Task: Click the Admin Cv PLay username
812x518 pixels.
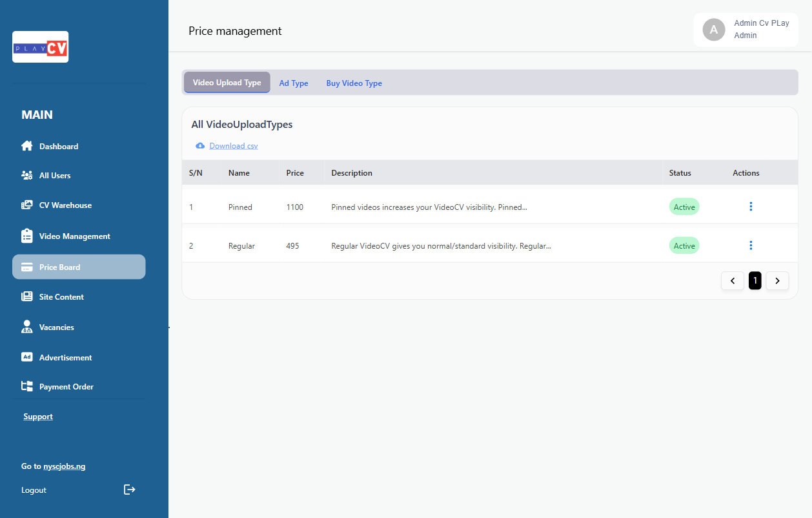Action: pyautogui.click(x=762, y=23)
